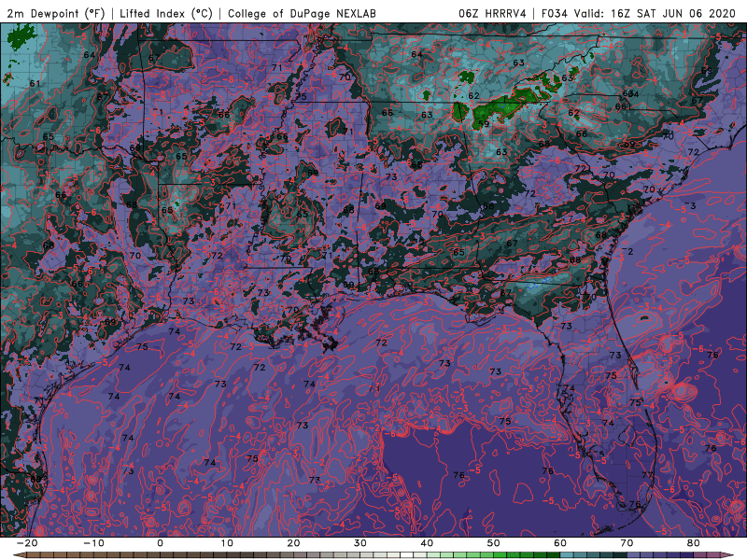
Task: Click the 61 dewpoint value on the map
Action: pos(35,84)
